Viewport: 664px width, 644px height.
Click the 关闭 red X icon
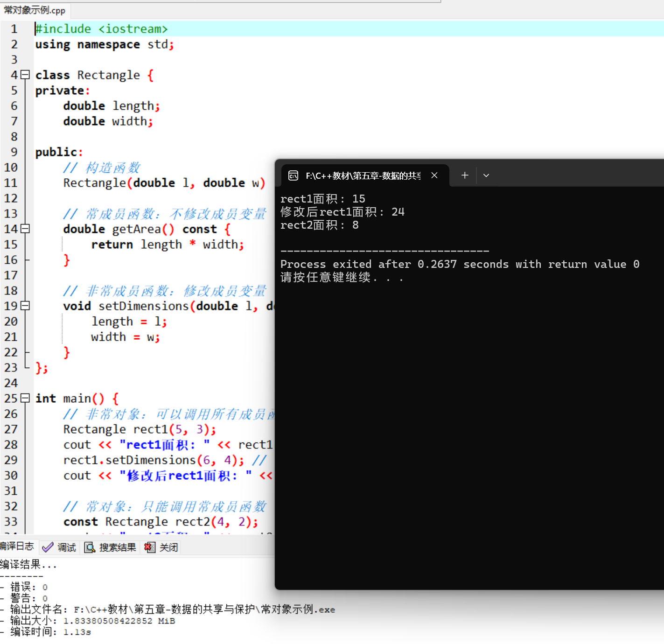pos(150,547)
